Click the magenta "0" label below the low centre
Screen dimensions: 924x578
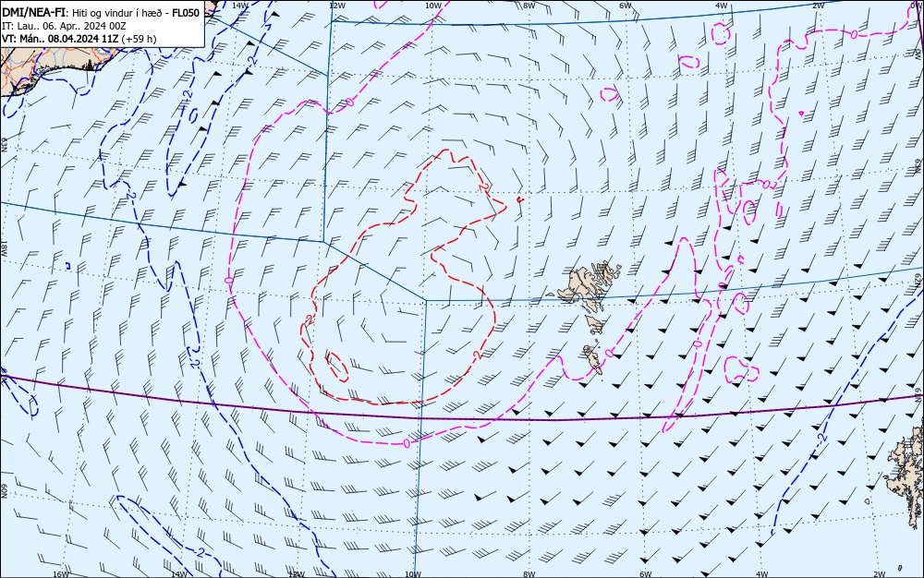tap(407, 442)
